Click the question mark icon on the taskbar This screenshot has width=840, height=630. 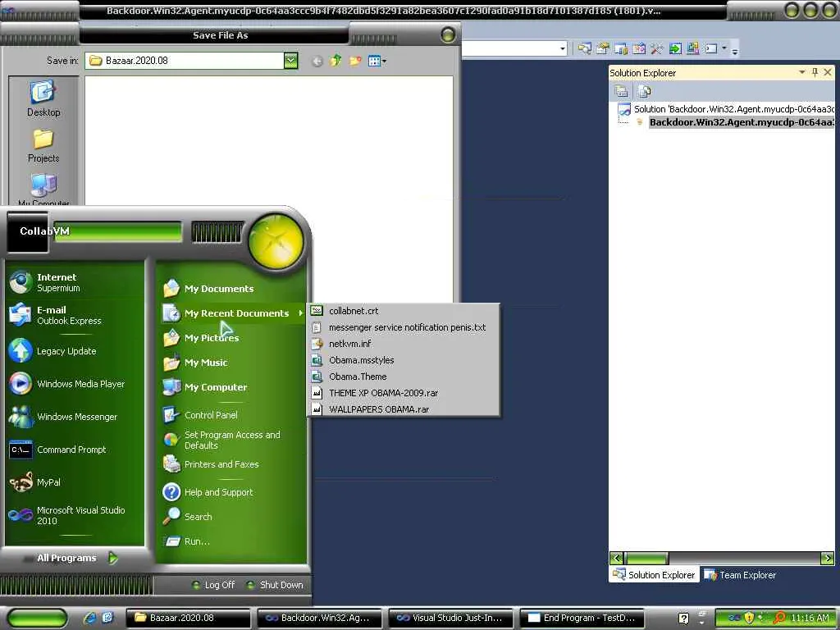(683, 619)
